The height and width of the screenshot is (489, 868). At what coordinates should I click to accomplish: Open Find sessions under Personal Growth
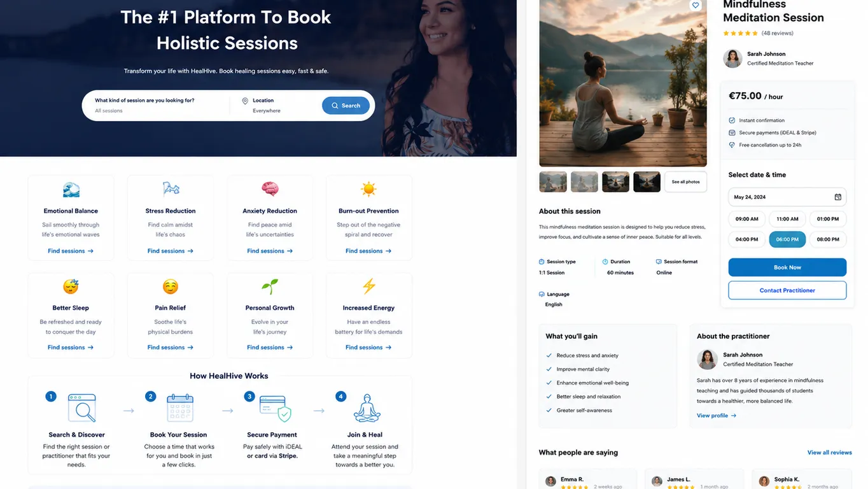coord(270,348)
